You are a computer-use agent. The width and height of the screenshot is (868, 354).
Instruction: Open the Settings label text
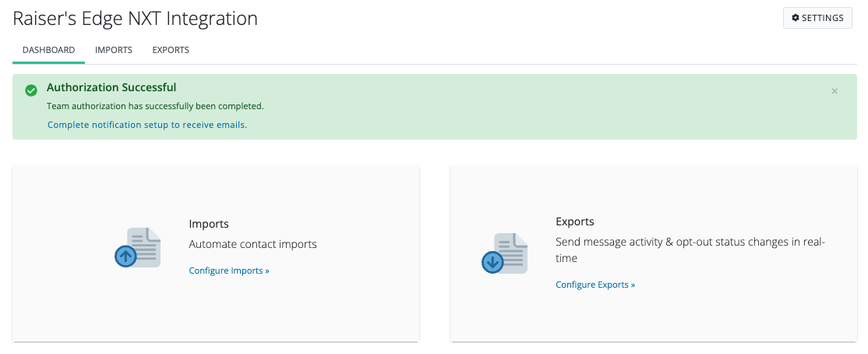pyautogui.click(x=823, y=18)
